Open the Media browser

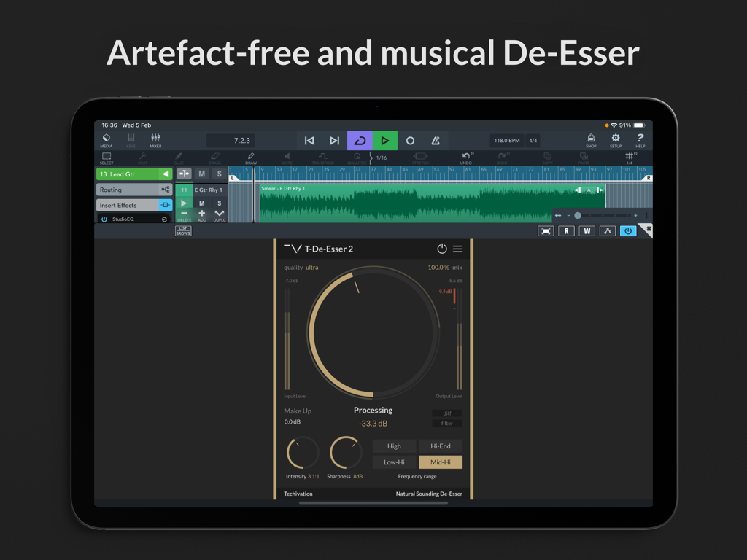[x=107, y=140]
